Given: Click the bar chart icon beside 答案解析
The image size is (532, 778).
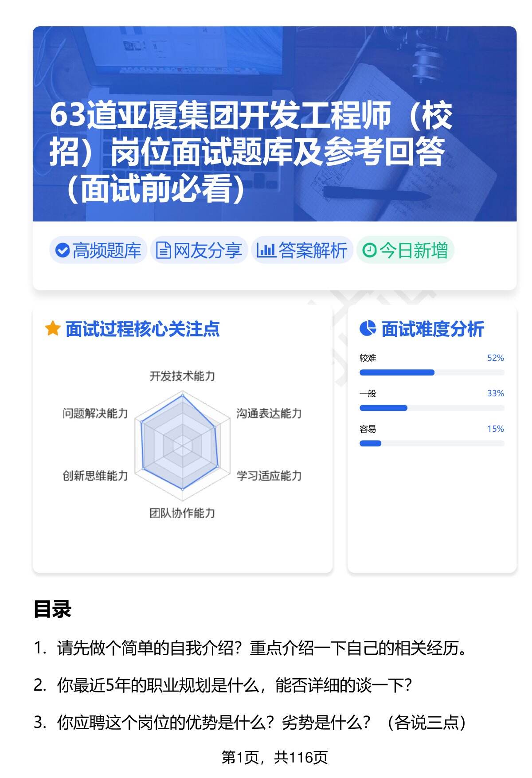Looking at the screenshot, I should pos(266,250).
